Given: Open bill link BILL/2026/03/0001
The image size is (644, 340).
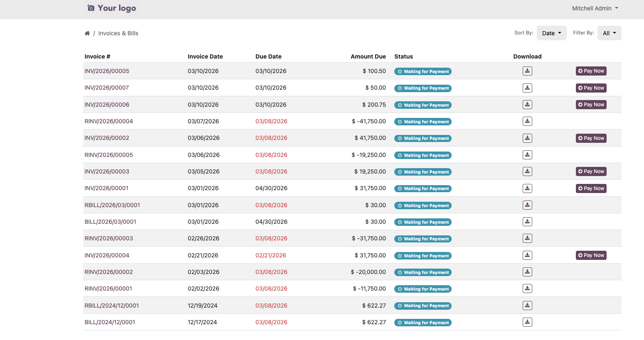Looking at the screenshot, I should click(x=111, y=222).
